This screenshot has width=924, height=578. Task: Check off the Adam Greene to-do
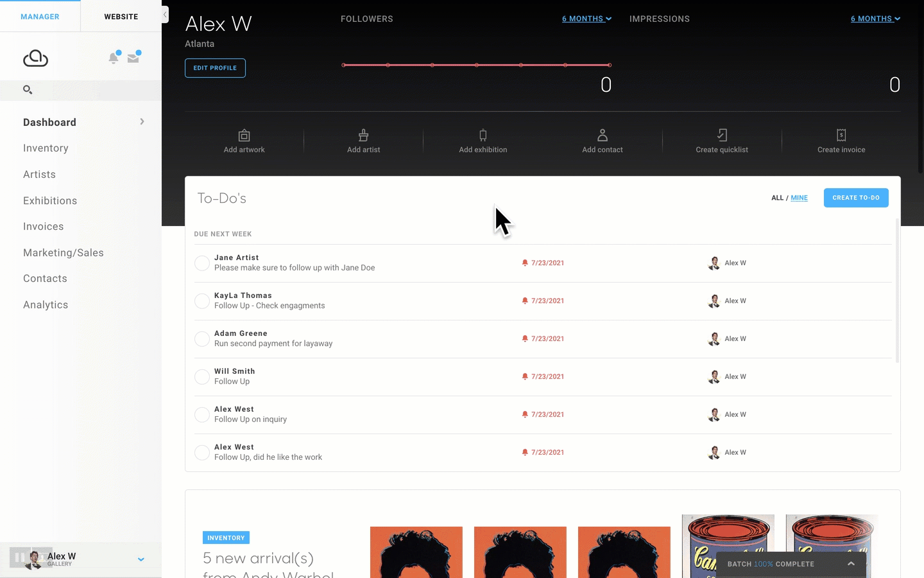tap(202, 339)
